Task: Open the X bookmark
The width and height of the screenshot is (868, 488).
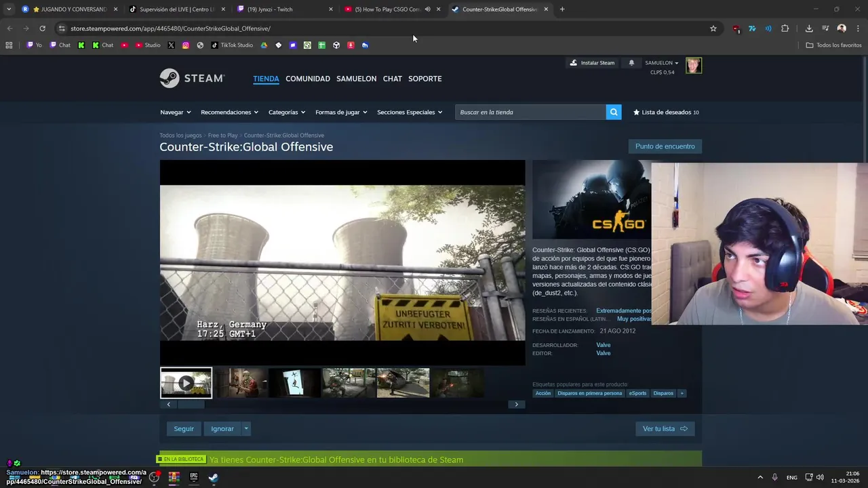Action: pos(171,45)
